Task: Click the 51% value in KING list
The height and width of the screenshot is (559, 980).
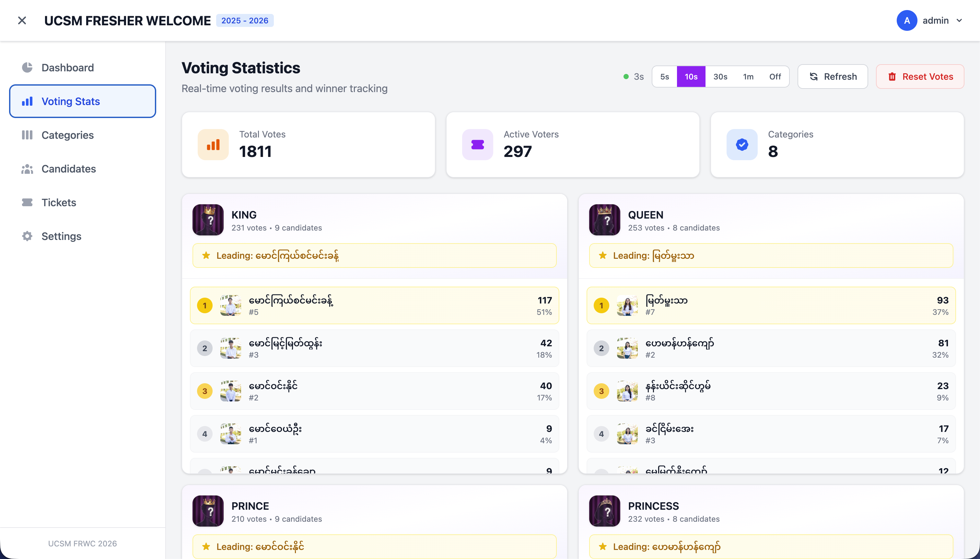Action: pos(544,312)
